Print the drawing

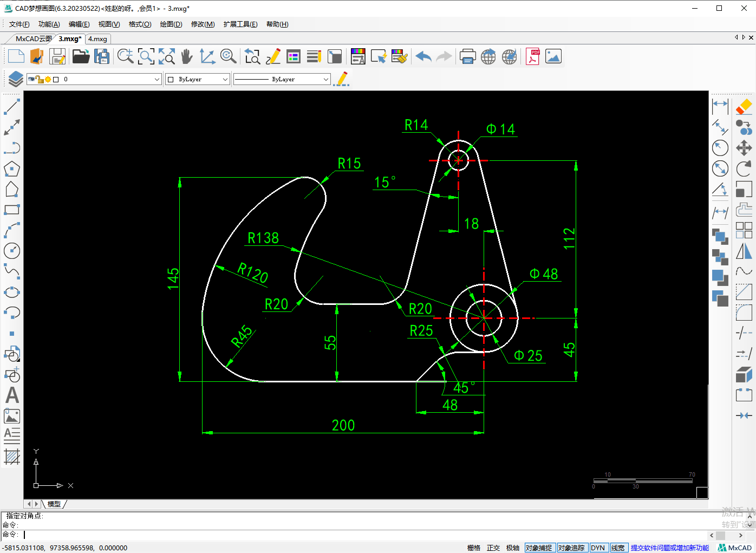[467, 56]
